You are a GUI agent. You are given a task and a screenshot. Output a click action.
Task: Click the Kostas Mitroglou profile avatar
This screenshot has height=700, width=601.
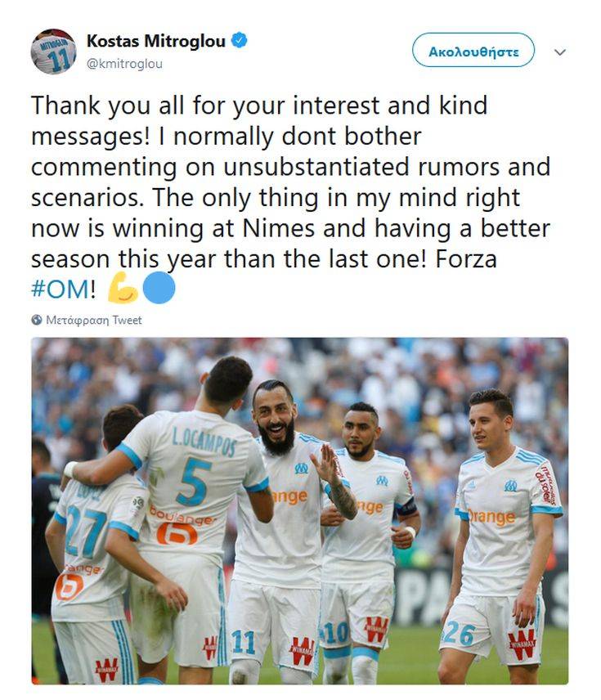tap(53, 52)
